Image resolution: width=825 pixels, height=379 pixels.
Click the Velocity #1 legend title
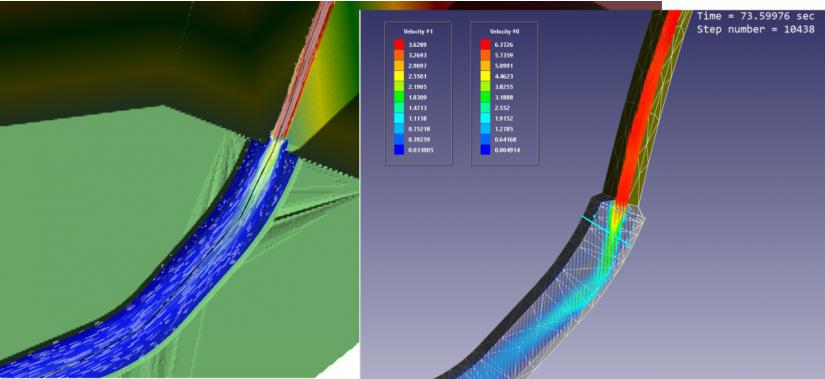pos(418,32)
